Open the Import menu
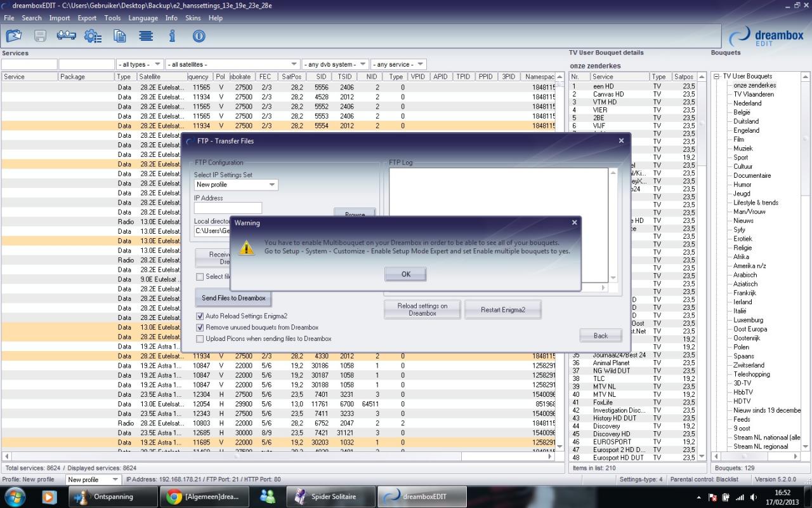The image size is (812, 508). 60,18
